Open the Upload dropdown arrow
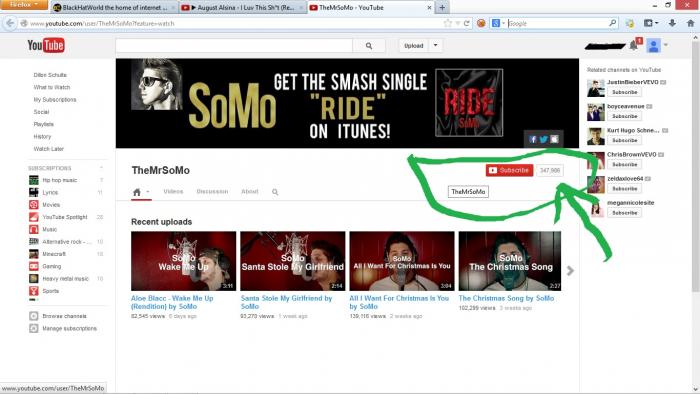Viewport: 700px width, 394px height. 436,46
